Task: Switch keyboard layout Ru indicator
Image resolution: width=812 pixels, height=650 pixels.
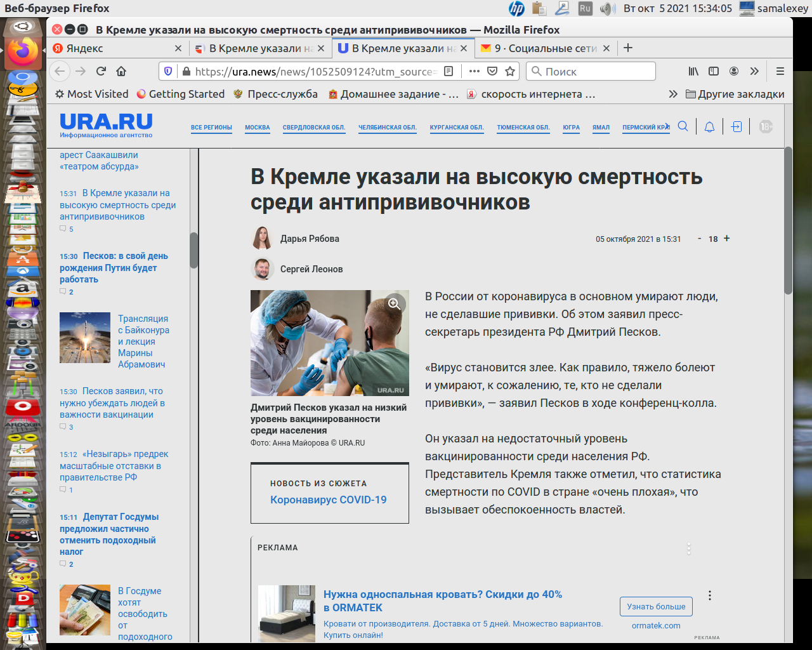Action: point(586,8)
